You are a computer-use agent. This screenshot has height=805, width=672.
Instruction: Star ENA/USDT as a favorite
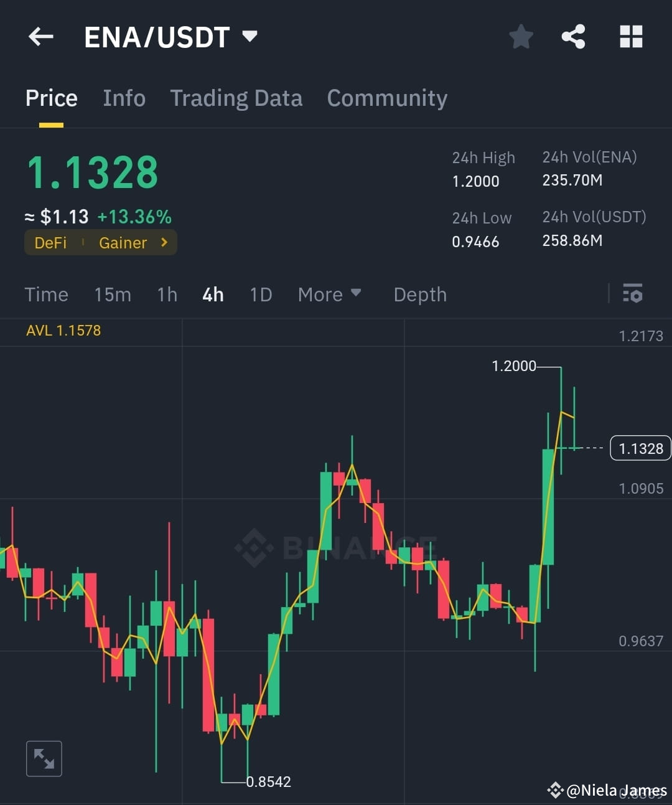(521, 36)
